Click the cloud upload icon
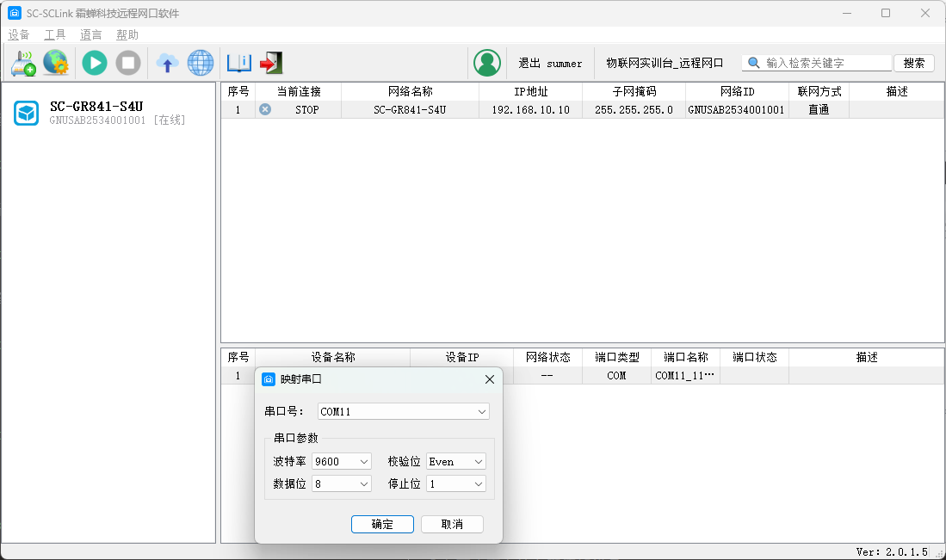Screen dimensions: 946x560 point(167,63)
